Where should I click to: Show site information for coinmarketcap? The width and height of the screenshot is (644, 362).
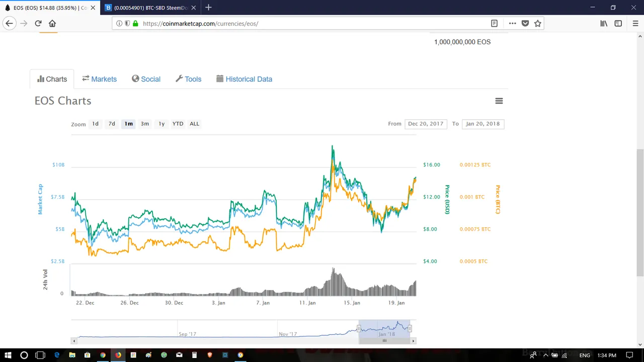[119, 23]
